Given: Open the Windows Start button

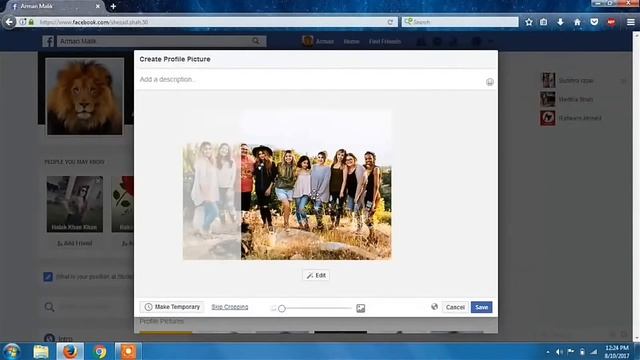Looking at the screenshot, I should [11, 351].
